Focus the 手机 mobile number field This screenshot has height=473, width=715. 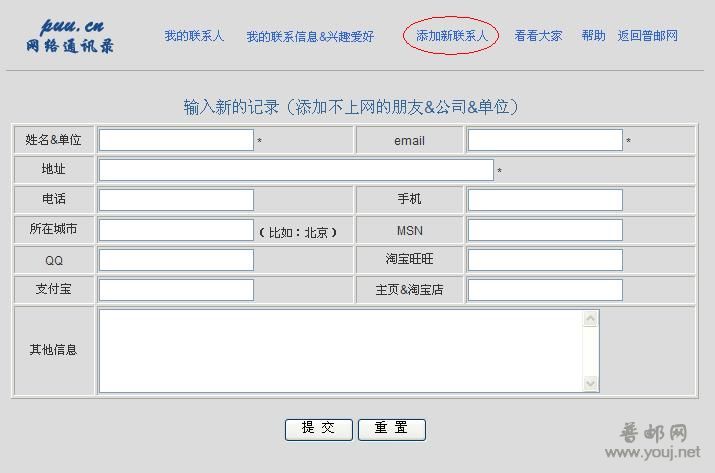point(545,200)
